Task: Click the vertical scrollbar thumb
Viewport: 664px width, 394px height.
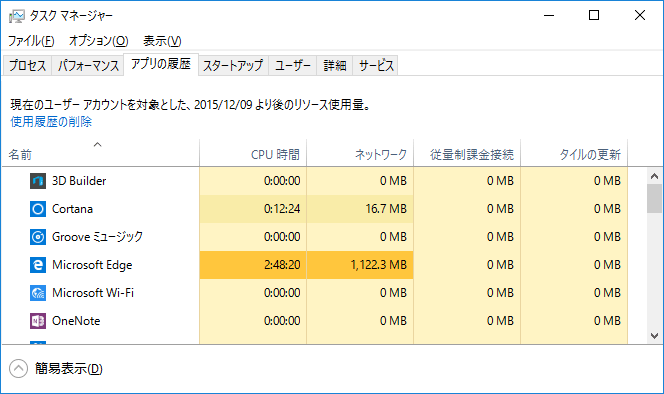Action: [654, 198]
